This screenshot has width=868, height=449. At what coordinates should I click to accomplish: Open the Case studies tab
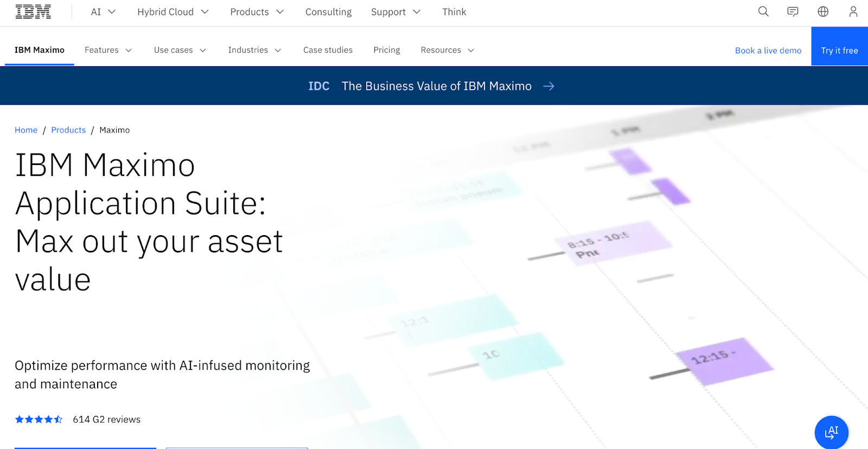(x=328, y=50)
